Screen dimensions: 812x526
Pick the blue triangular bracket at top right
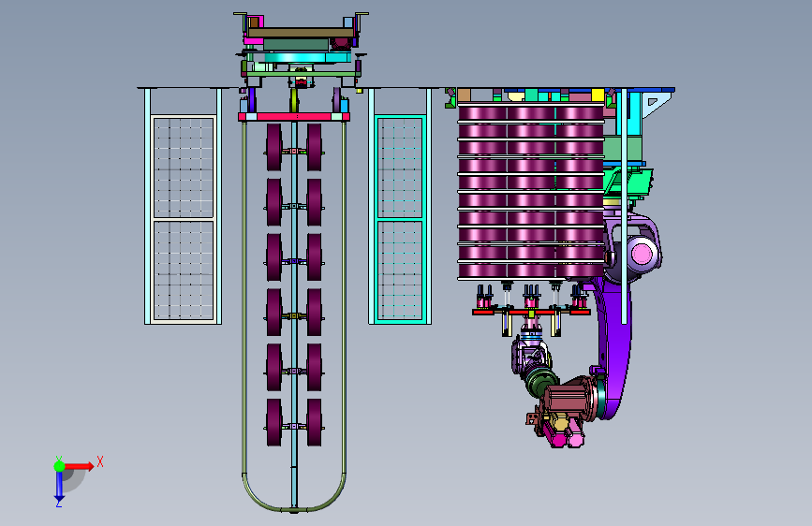pos(657,103)
